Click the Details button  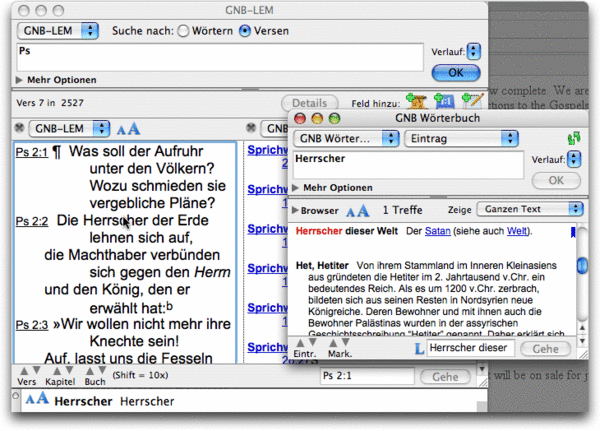tap(310, 103)
